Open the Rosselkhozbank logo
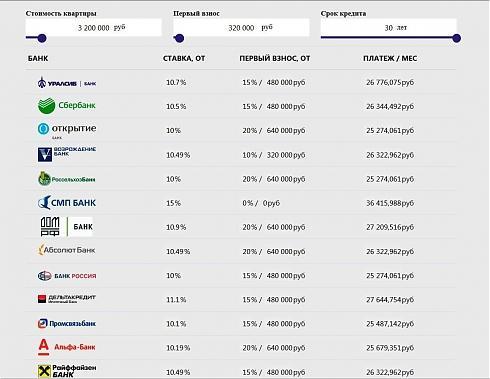 point(67,179)
